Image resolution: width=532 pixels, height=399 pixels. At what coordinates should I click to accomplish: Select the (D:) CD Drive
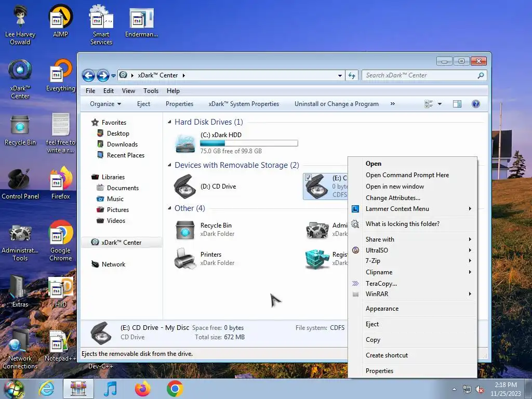pyautogui.click(x=205, y=187)
